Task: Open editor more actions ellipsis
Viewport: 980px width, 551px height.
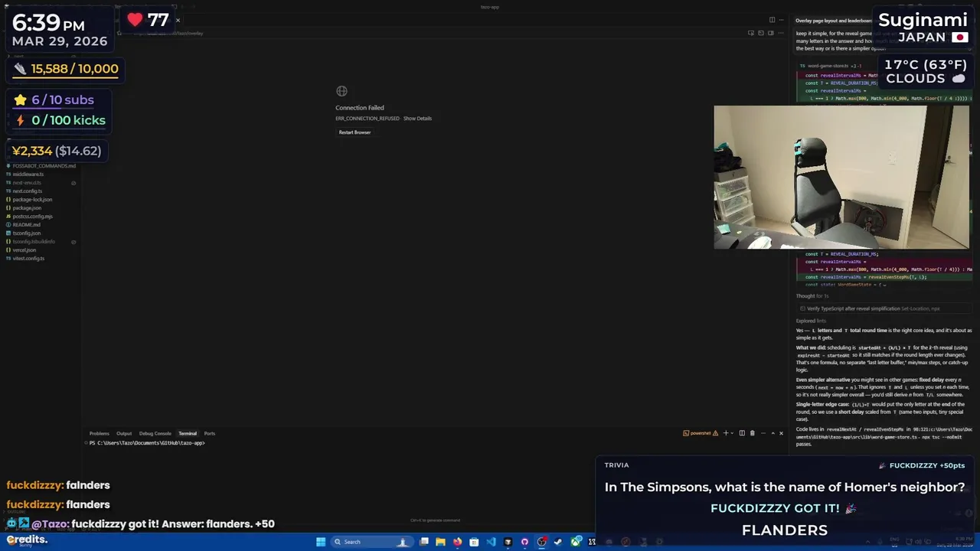Action: tap(781, 20)
